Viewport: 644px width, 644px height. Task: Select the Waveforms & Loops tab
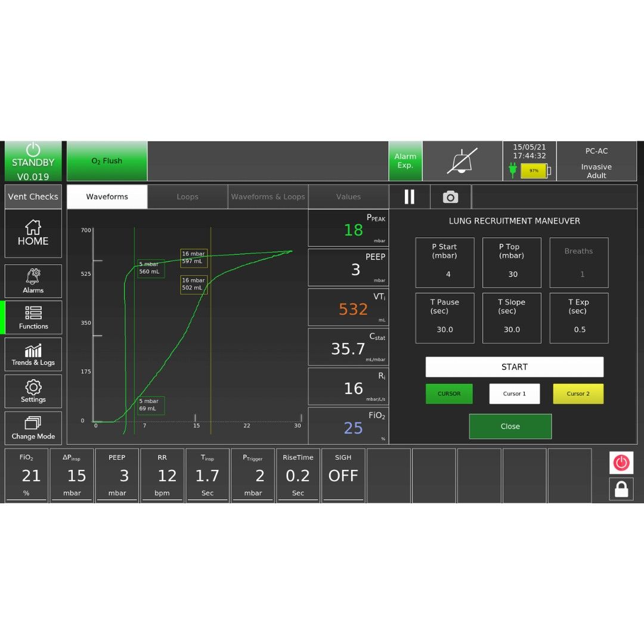point(268,197)
